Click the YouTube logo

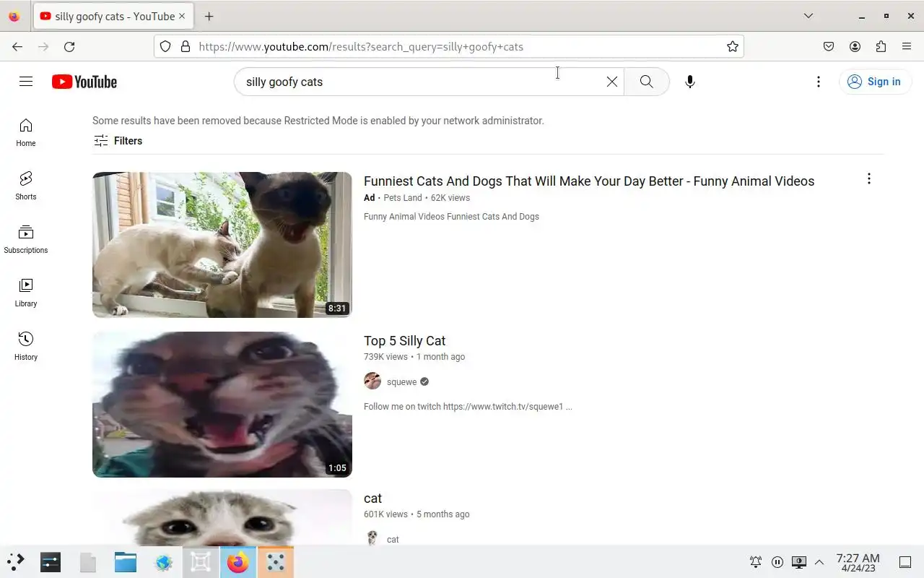point(84,82)
